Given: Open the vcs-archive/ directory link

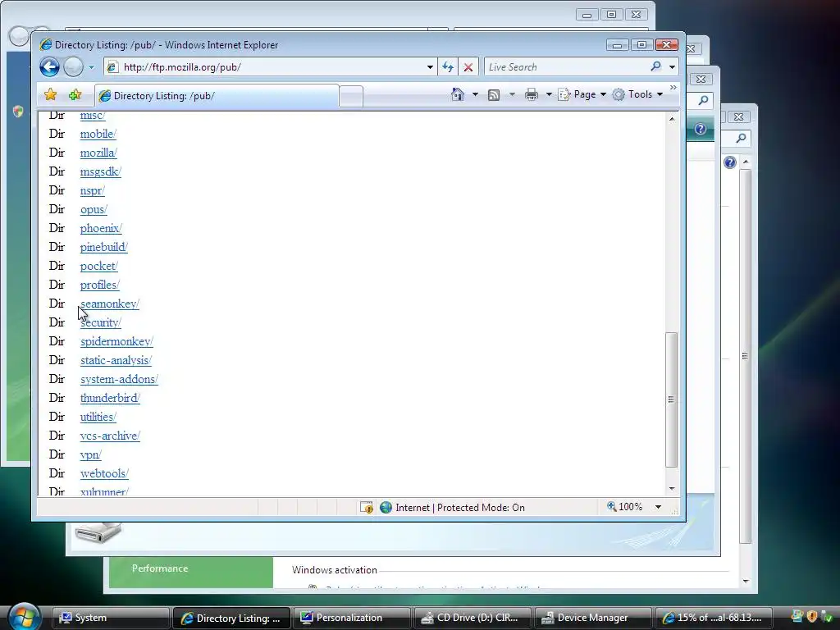Looking at the screenshot, I should (x=110, y=436).
